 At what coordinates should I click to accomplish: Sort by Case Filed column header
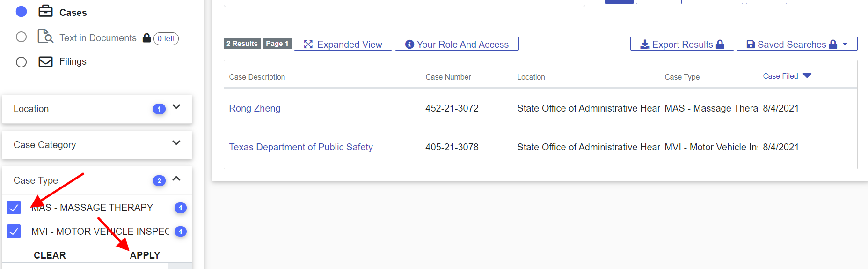(780, 76)
